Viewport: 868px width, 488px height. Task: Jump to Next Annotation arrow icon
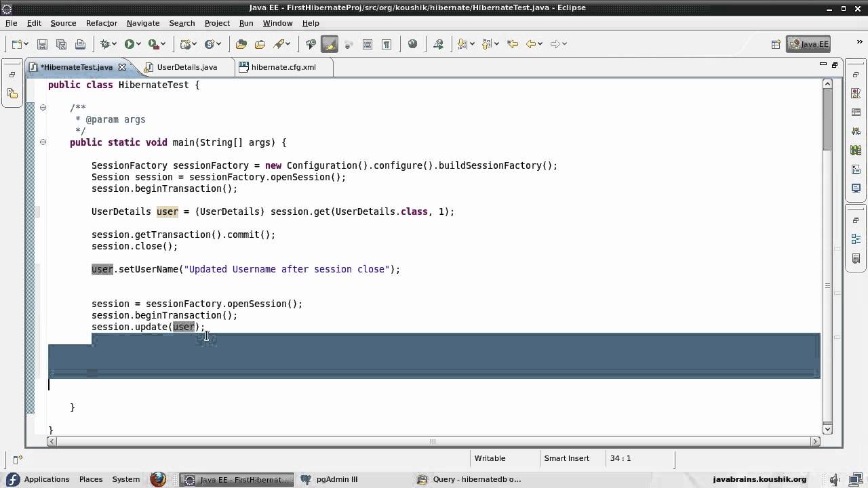(463, 44)
